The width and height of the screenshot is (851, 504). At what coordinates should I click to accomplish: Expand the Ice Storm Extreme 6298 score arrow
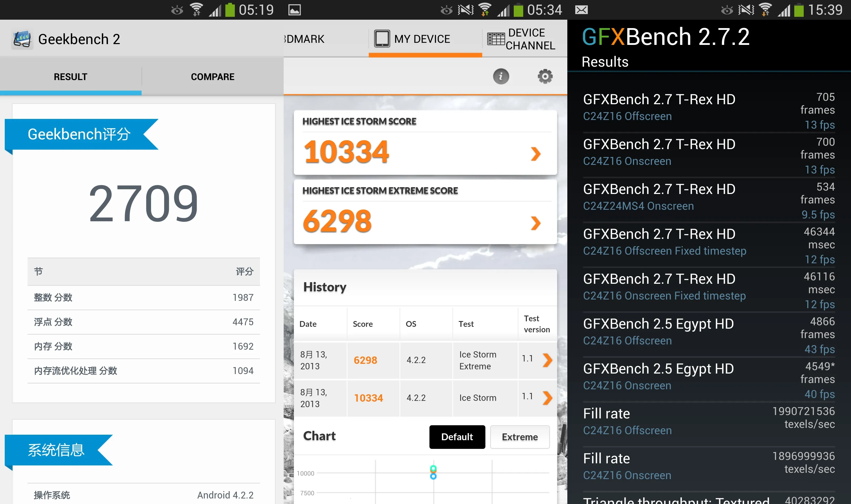click(x=536, y=223)
